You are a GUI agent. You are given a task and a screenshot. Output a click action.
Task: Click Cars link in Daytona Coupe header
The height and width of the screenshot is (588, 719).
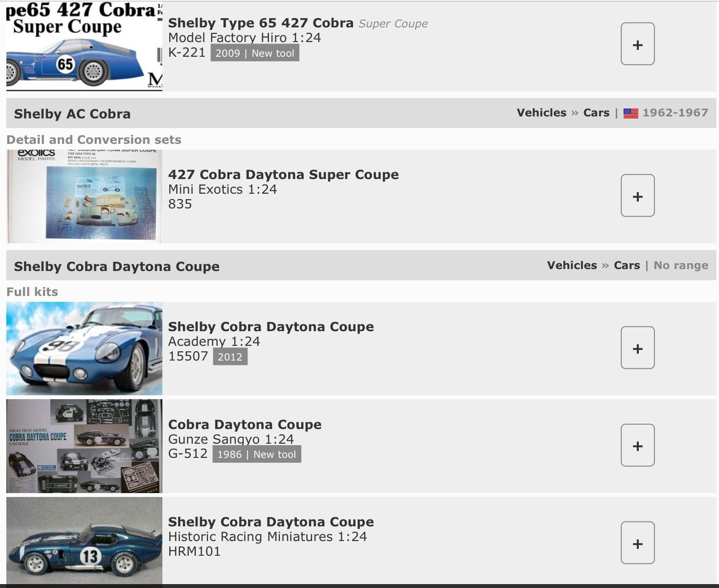pyautogui.click(x=627, y=266)
